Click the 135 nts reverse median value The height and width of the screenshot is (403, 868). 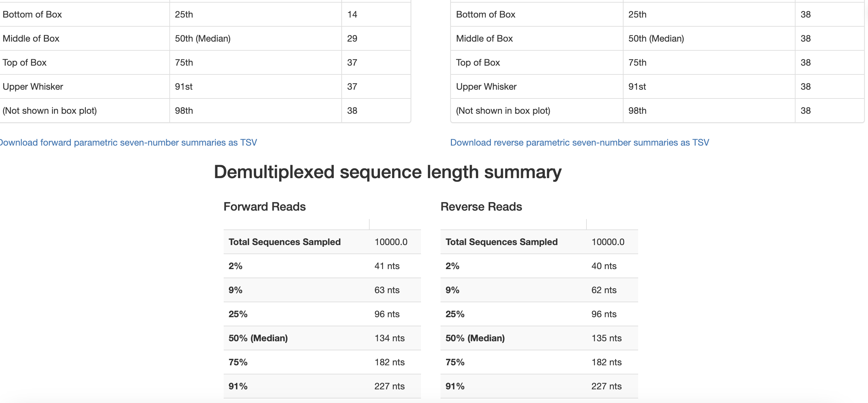(606, 338)
